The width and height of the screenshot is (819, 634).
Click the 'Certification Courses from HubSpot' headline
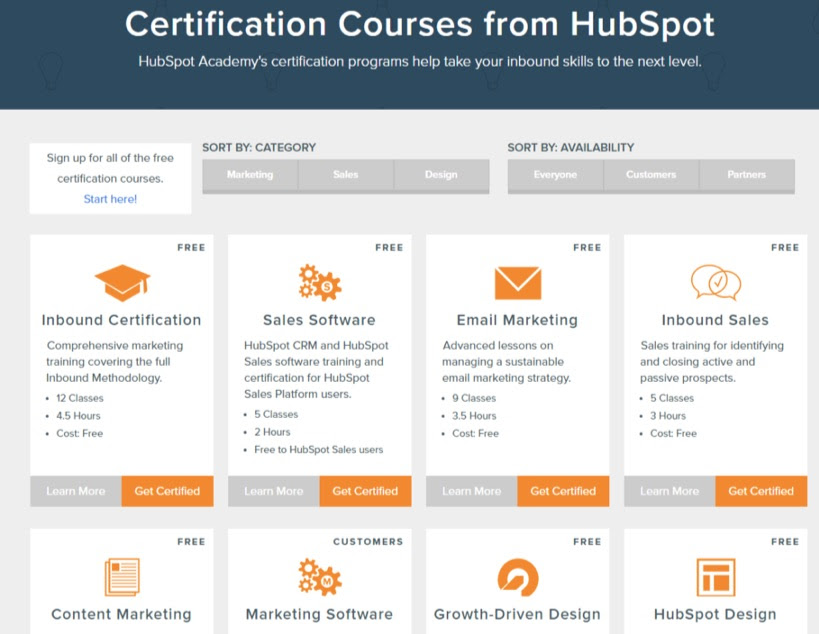[420, 25]
